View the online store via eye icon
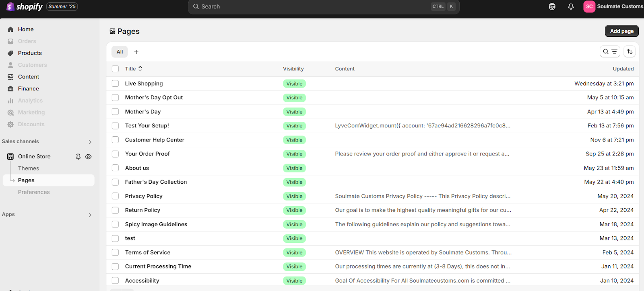This screenshot has height=291, width=644. point(89,157)
